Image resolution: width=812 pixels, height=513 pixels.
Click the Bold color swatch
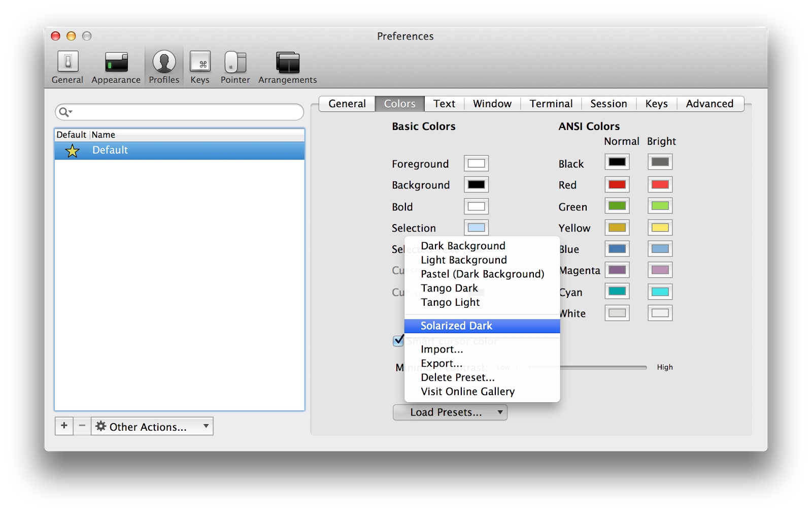pyautogui.click(x=476, y=207)
